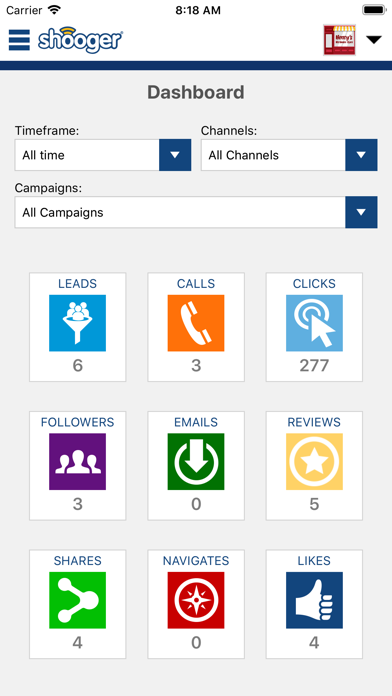Image resolution: width=392 pixels, height=696 pixels.
Task: Click the LEADS label
Action: [77, 284]
